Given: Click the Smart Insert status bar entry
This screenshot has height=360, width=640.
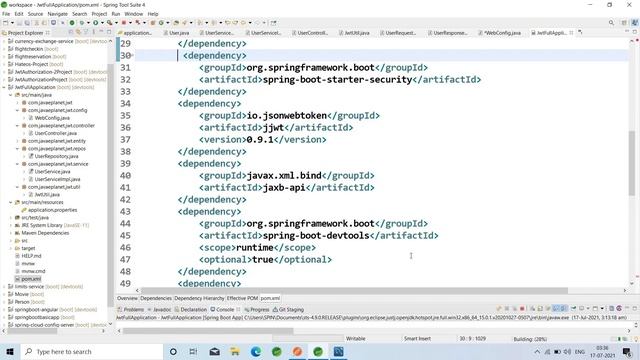Looking at the screenshot, I should 417,339.
